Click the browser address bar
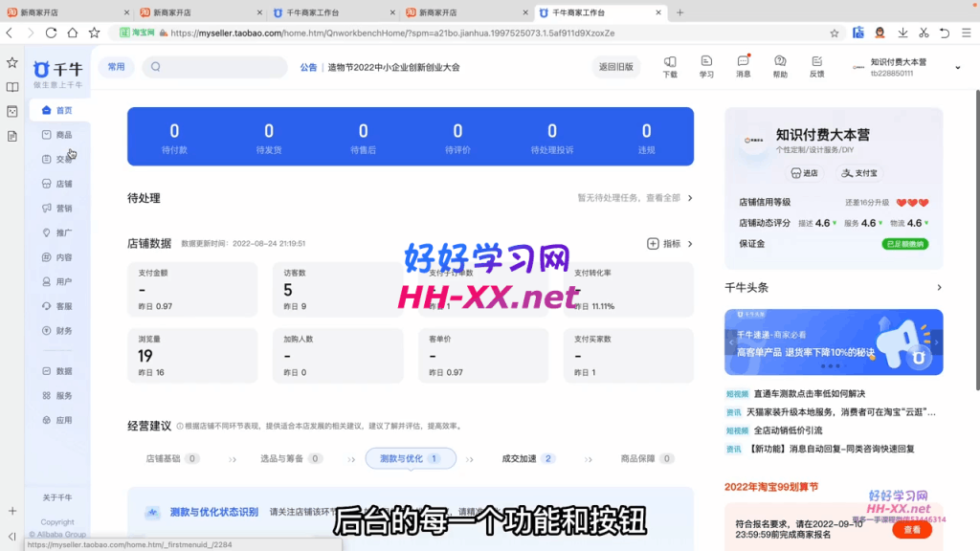 point(471,33)
